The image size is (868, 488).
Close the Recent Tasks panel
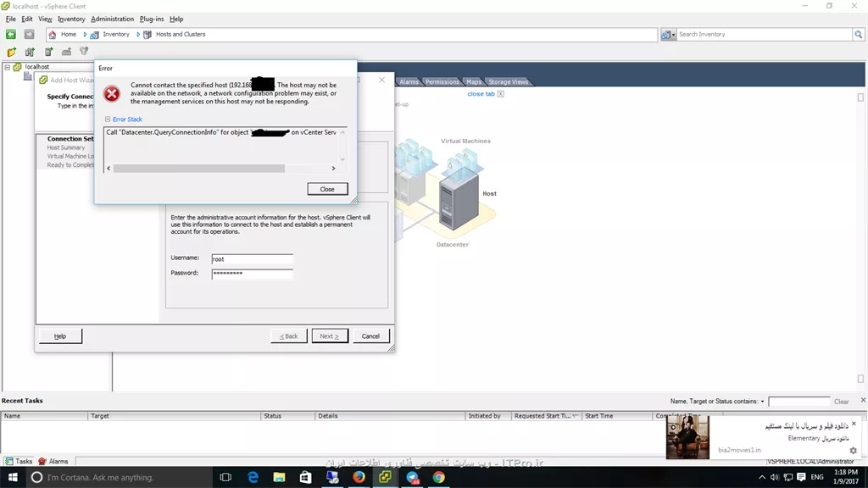(863, 400)
